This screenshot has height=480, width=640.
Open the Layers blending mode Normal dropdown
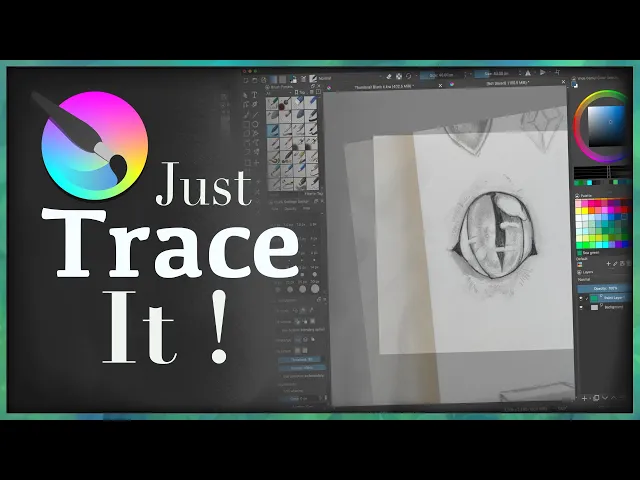603,280
